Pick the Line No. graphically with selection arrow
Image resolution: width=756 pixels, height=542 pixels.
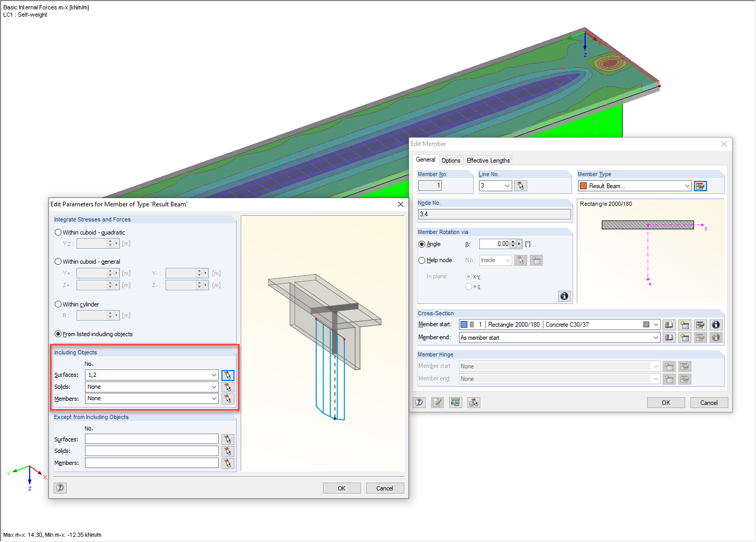pos(520,186)
